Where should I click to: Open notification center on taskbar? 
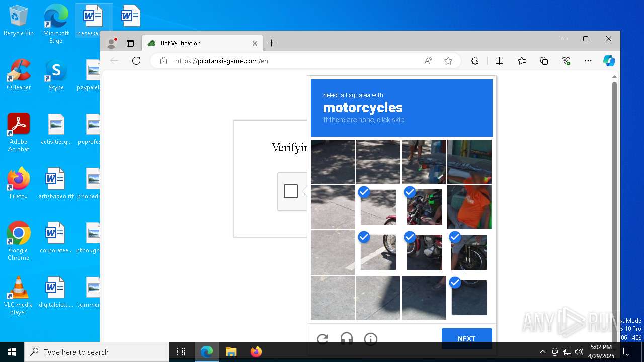coord(627,352)
